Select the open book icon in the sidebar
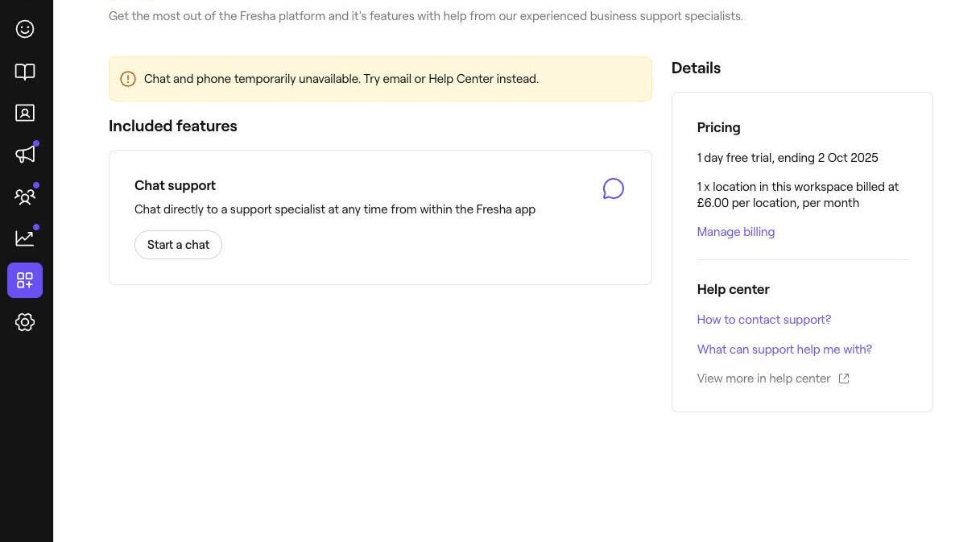Image resolution: width=980 pixels, height=542 pixels. (x=25, y=71)
